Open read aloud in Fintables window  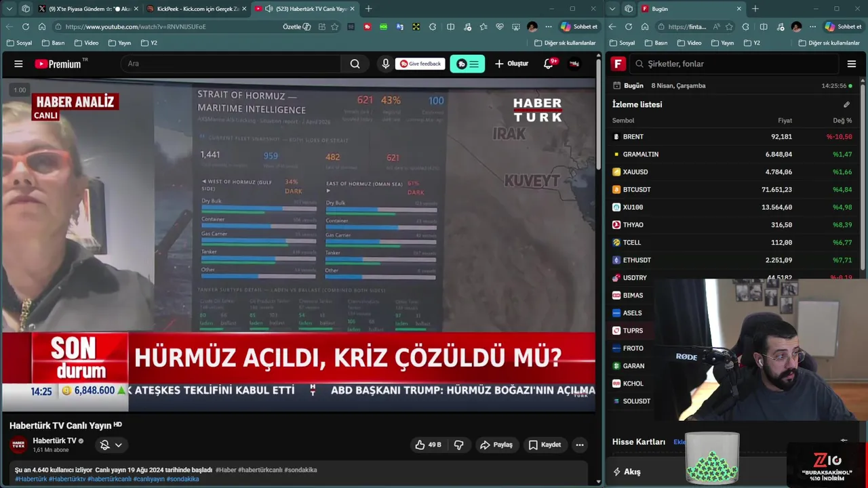click(716, 26)
